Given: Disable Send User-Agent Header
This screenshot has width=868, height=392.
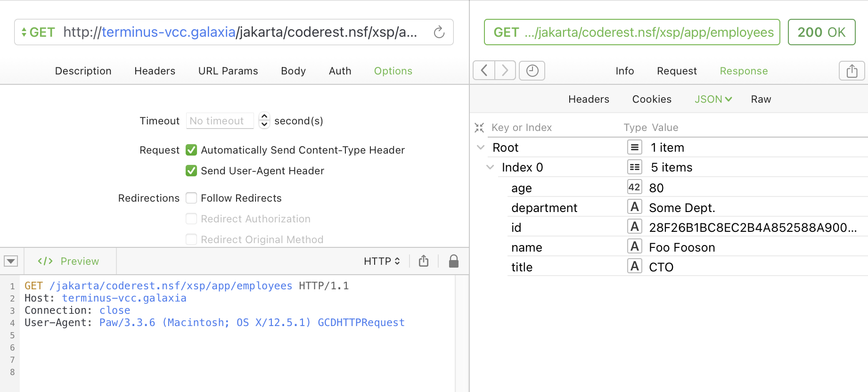Looking at the screenshot, I should point(191,171).
